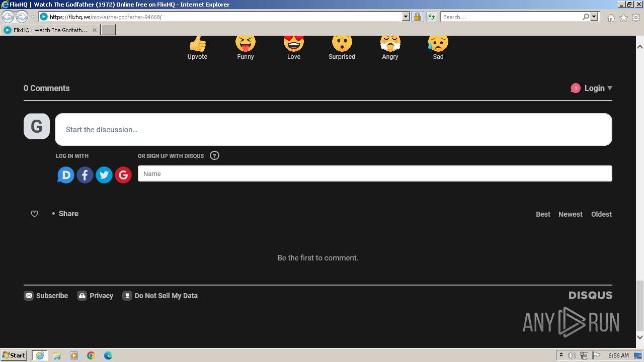Viewport: 644px width, 362px height.
Task: Open a new blank tab
Action: [x=108, y=30]
